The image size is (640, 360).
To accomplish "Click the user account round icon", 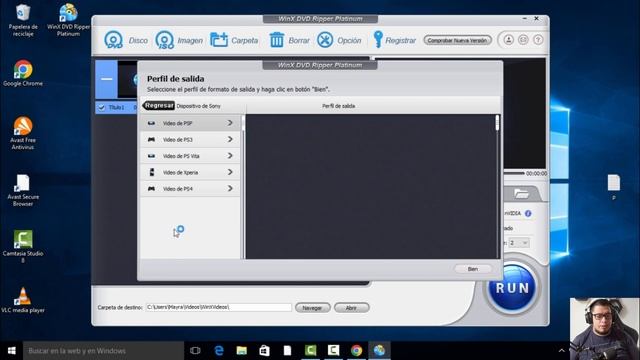I will click(508, 40).
